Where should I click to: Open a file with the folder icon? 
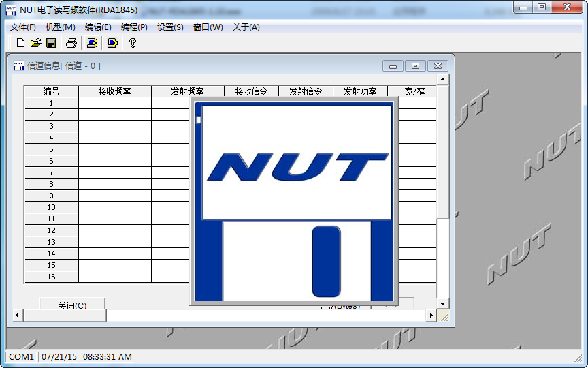click(35, 43)
